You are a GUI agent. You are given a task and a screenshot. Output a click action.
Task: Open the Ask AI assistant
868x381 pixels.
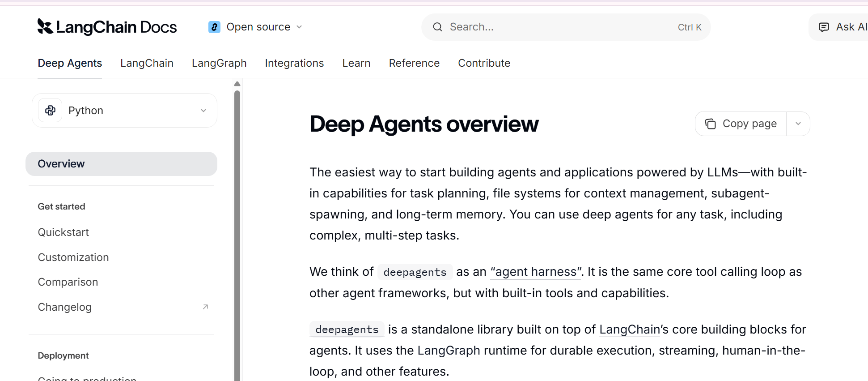click(838, 27)
